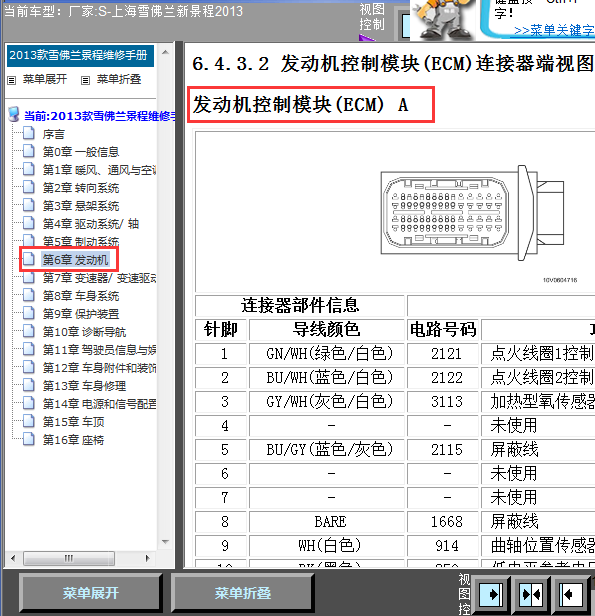Click the computer icon beside the root node

pos(14,114)
